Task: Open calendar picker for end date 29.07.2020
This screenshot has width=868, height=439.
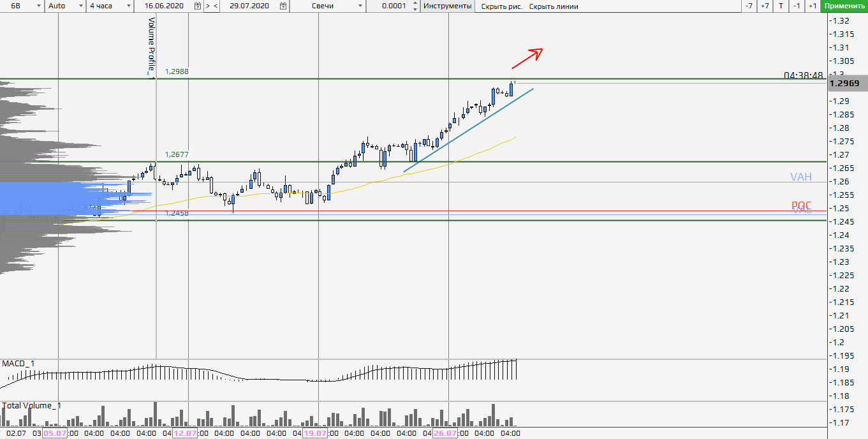Action: [283, 6]
